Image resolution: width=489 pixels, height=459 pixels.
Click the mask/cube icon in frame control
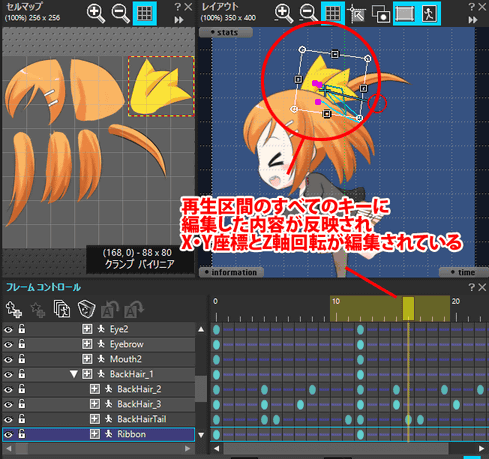point(86,309)
